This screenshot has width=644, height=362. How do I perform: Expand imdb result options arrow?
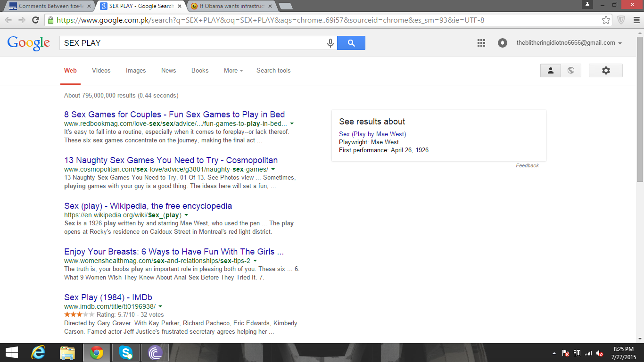[160, 306]
